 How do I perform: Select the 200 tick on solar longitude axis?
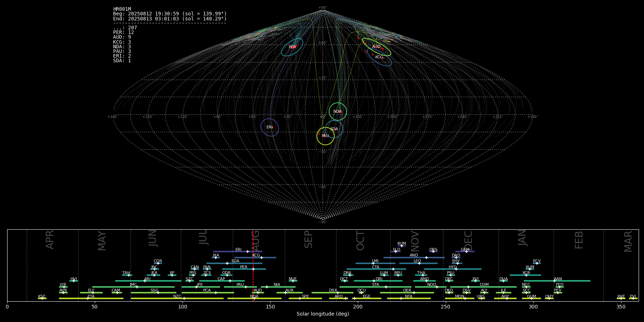coord(358,307)
